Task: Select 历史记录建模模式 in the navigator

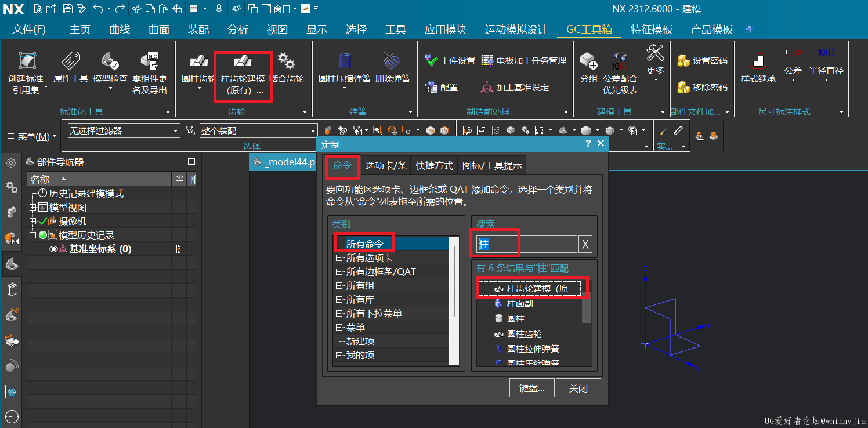Action: click(86, 194)
